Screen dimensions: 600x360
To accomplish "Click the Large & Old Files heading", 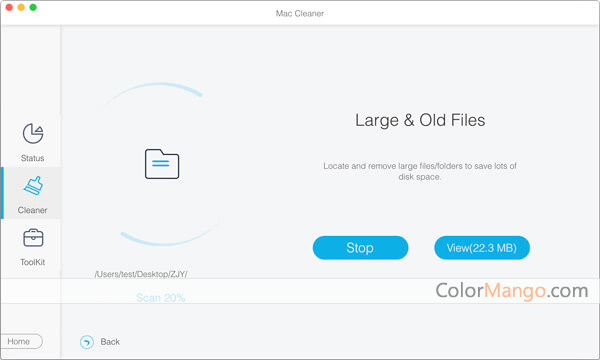I will pos(420,120).
